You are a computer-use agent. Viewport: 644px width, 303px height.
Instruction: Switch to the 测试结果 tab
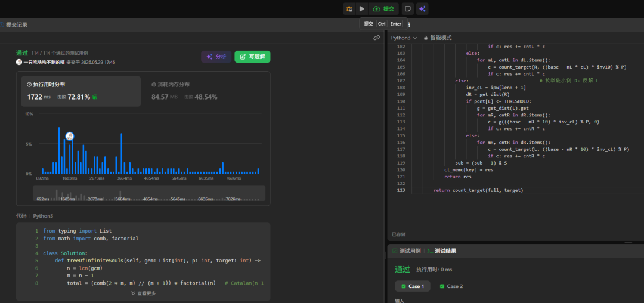click(x=442, y=251)
